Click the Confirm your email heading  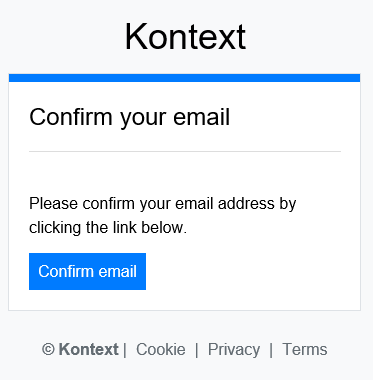[129, 117]
